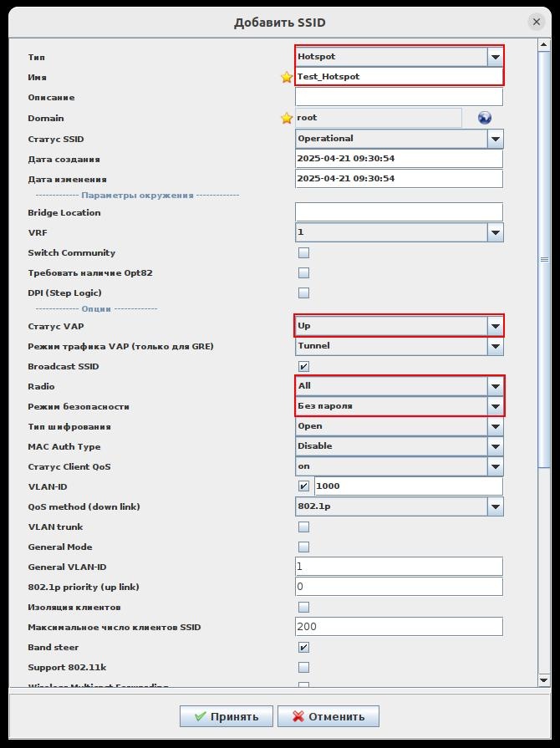Click the gold star icon beside Имя
The image size is (560, 748).
[x=286, y=77]
